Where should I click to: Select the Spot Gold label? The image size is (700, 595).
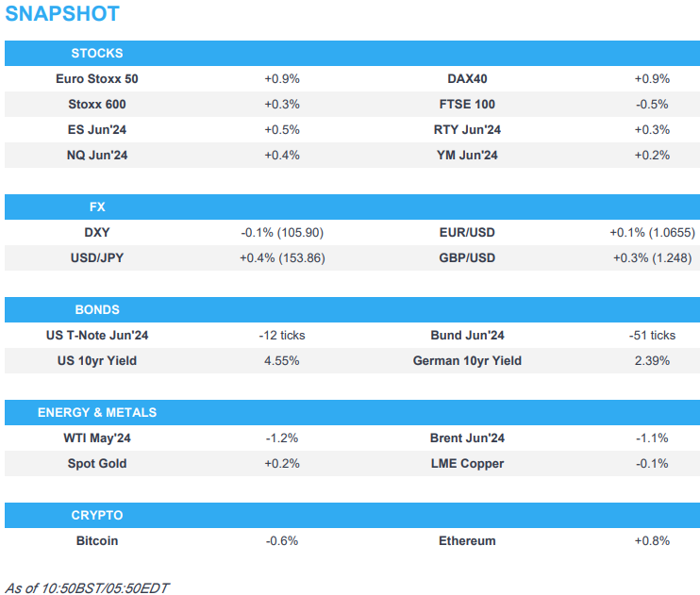97,463
